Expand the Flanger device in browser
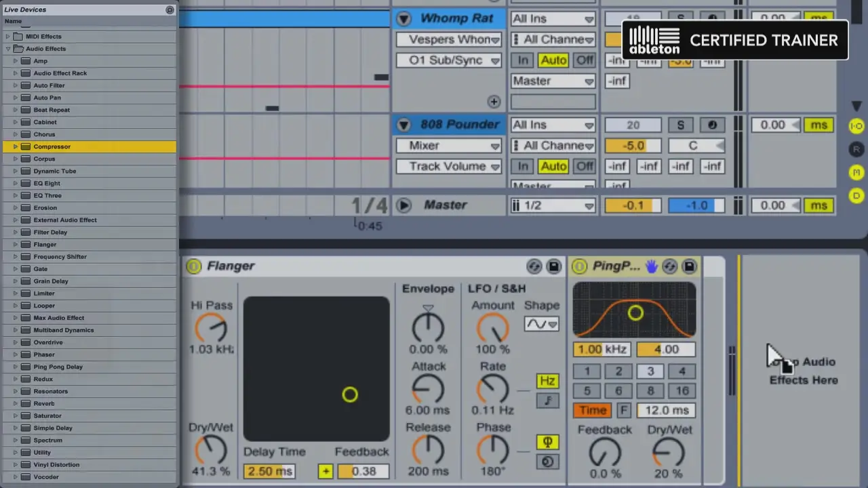 (15, 245)
